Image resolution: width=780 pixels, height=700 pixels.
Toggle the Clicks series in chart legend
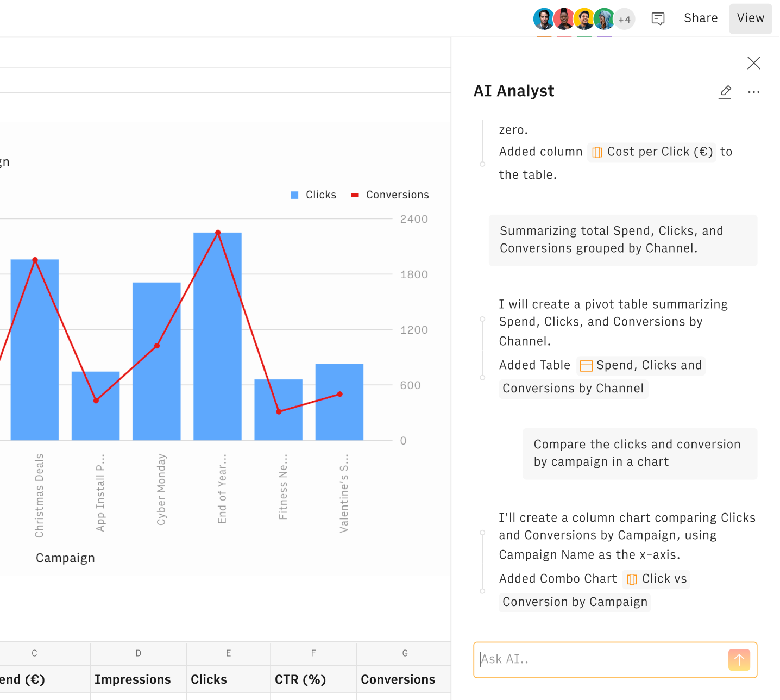313,195
